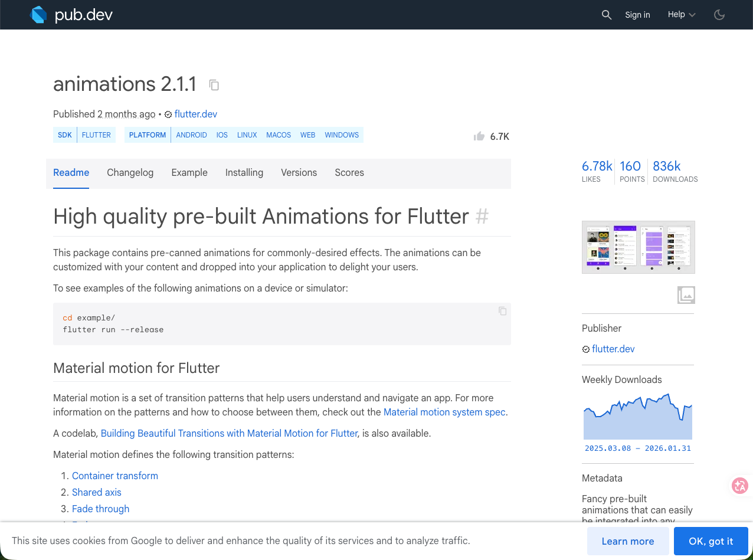Click the pub.dev site title text
753x560 pixels.
pos(84,15)
